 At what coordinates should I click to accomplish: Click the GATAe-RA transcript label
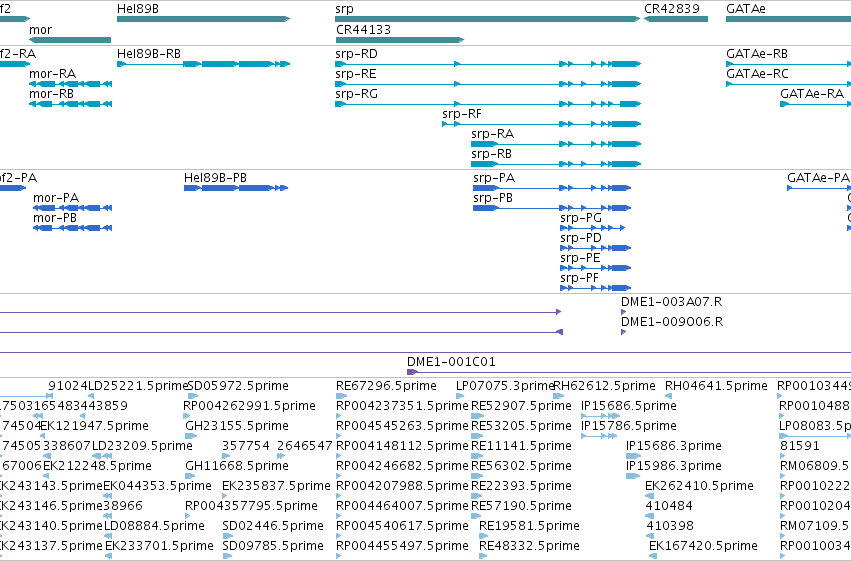click(812, 94)
